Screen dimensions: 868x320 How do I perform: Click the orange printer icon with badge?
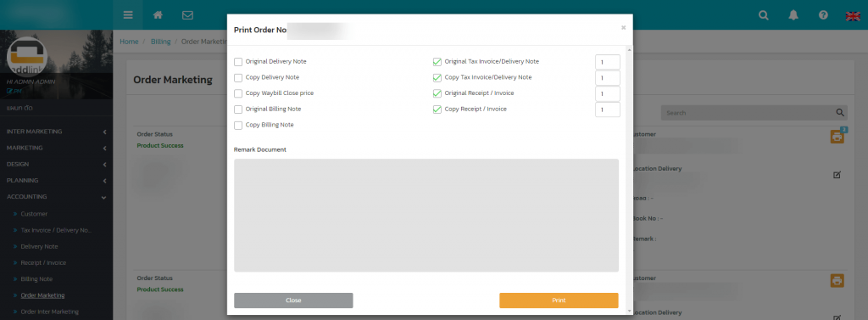click(x=837, y=136)
